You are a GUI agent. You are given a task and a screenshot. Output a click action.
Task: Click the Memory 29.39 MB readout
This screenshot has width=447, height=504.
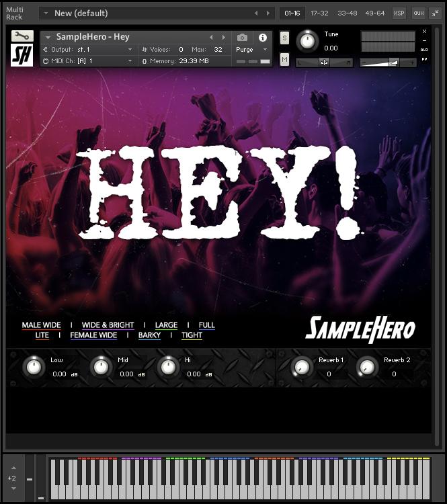[x=194, y=60]
